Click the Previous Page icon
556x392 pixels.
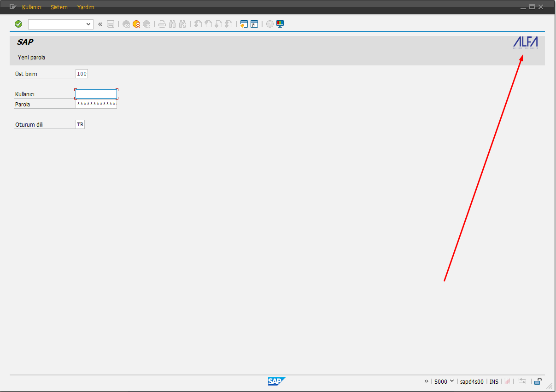pyautogui.click(x=208, y=24)
